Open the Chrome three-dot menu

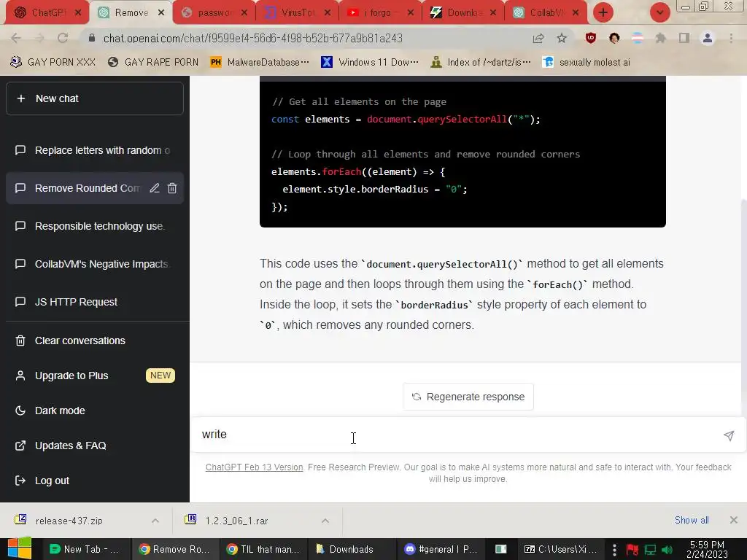pyautogui.click(x=731, y=38)
